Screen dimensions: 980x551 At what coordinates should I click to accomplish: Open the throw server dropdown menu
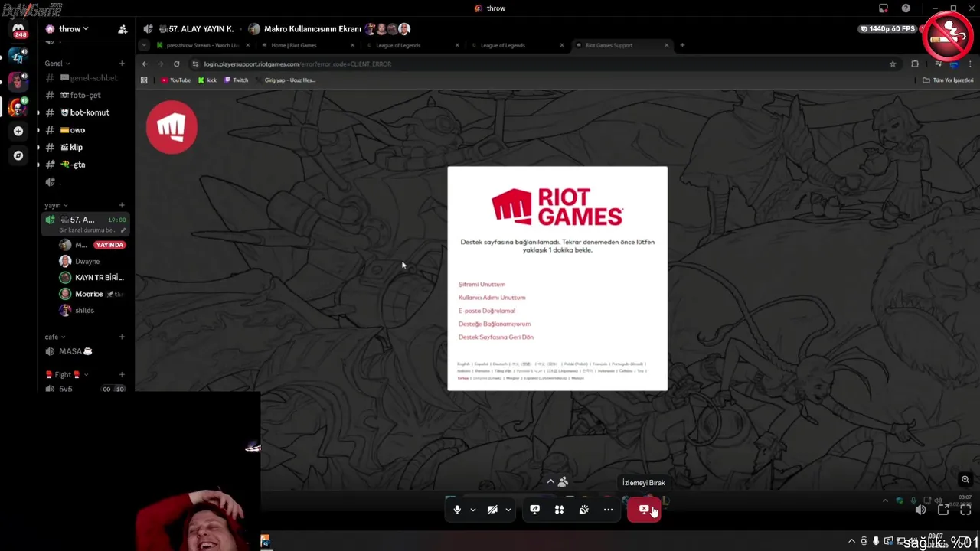click(73, 29)
